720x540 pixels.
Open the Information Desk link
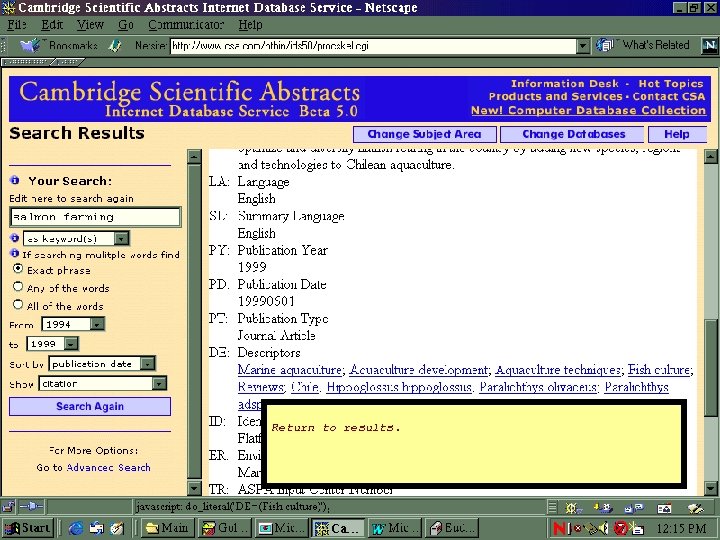click(x=565, y=84)
